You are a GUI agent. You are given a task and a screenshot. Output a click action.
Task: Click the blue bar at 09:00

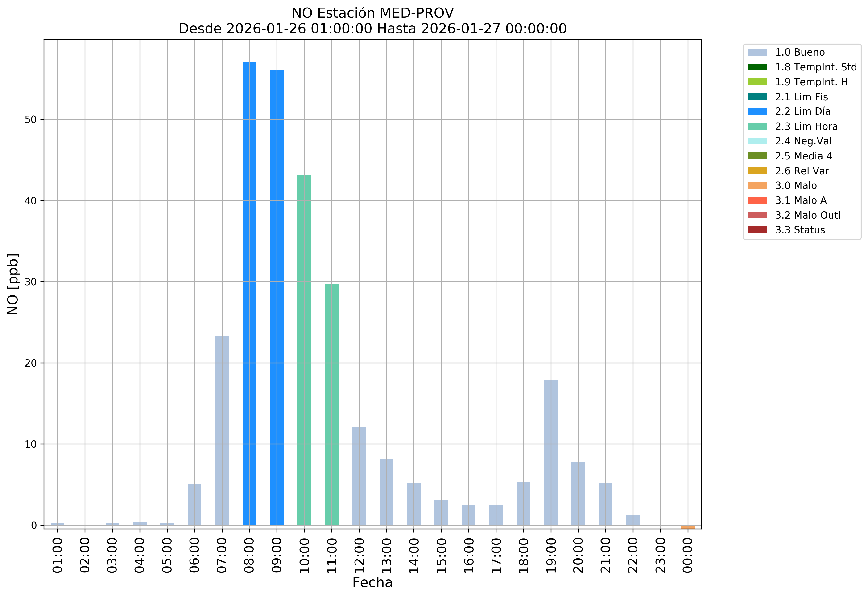pyautogui.click(x=277, y=297)
